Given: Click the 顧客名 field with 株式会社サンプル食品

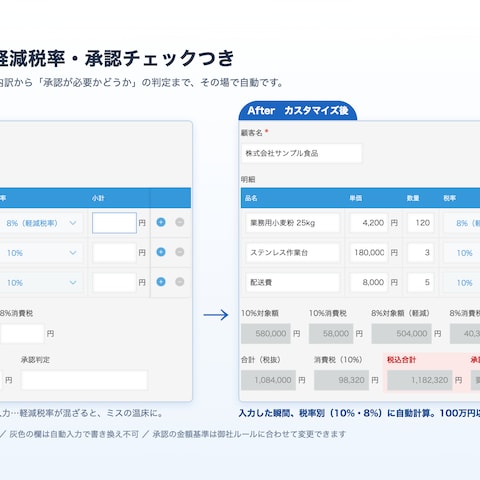Looking at the screenshot, I should [301, 153].
